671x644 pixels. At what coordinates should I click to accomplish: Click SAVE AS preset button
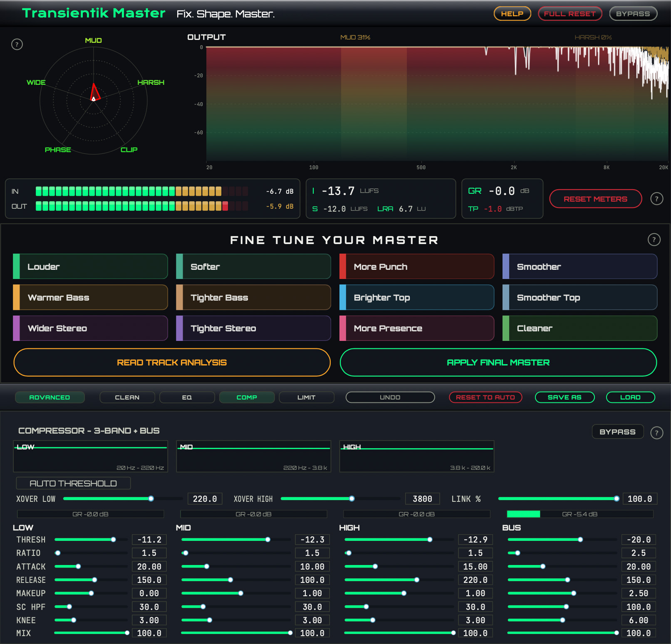coord(565,397)
